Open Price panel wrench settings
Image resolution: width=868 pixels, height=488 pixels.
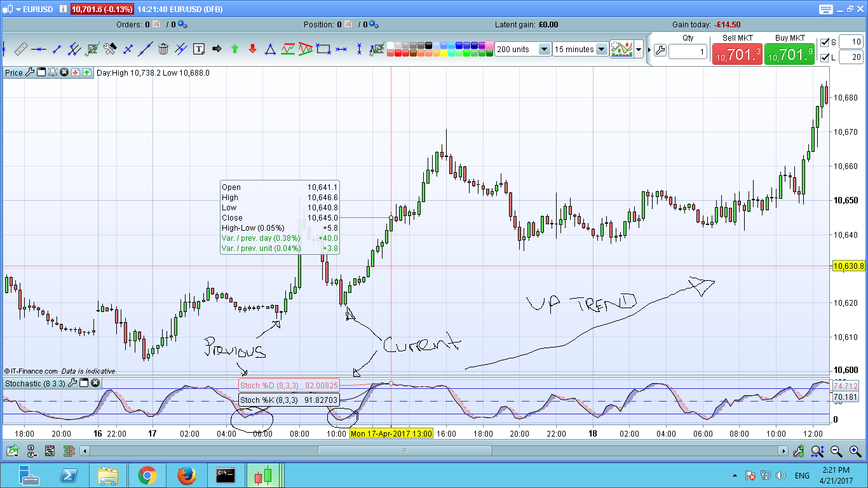[29, 72]
